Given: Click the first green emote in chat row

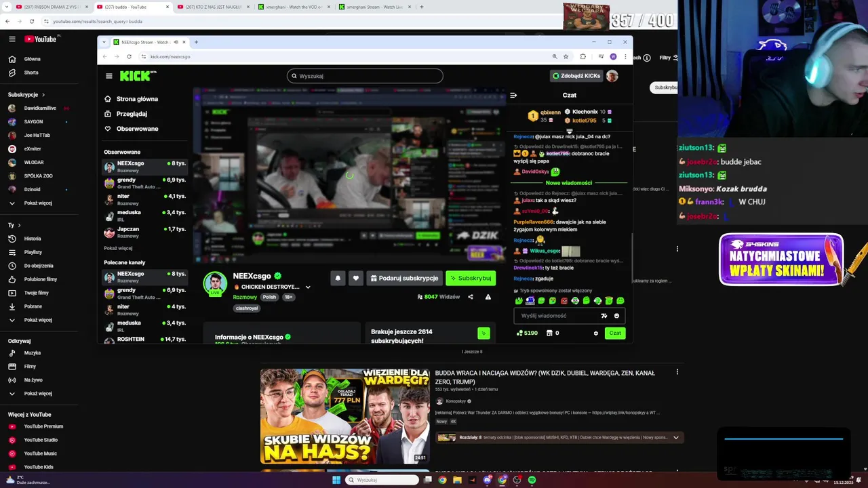Looking at the screenshot, I should [x=519, y=301].
